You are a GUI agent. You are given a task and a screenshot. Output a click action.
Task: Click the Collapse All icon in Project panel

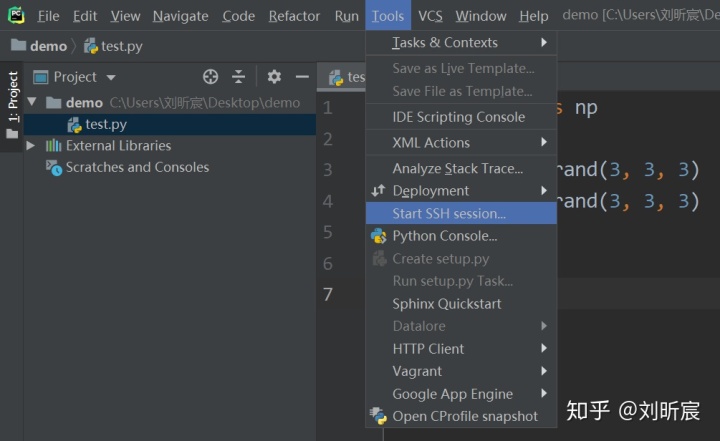pos(238,77)
